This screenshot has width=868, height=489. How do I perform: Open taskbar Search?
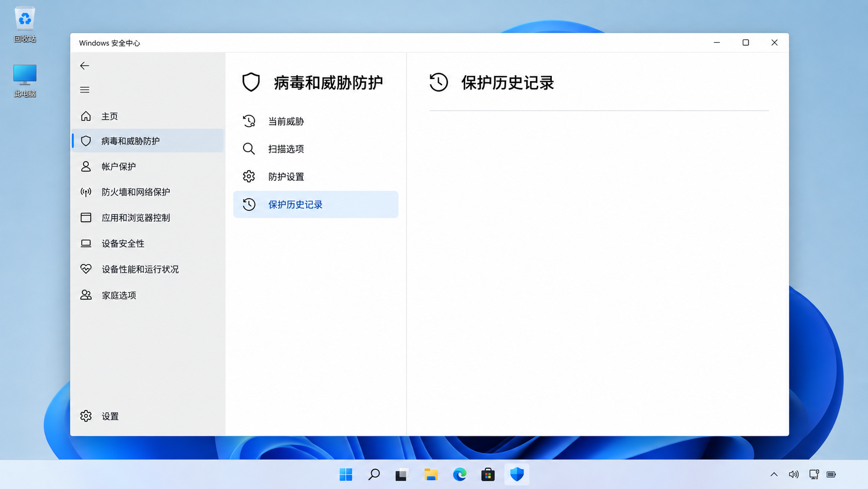(374, 474)
